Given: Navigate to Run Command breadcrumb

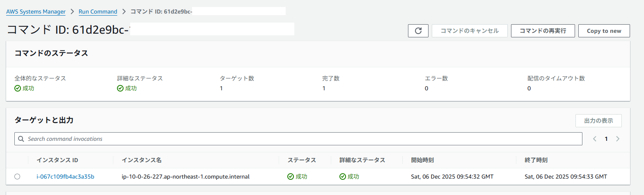Looking at the screenshot, I should 98,11.
